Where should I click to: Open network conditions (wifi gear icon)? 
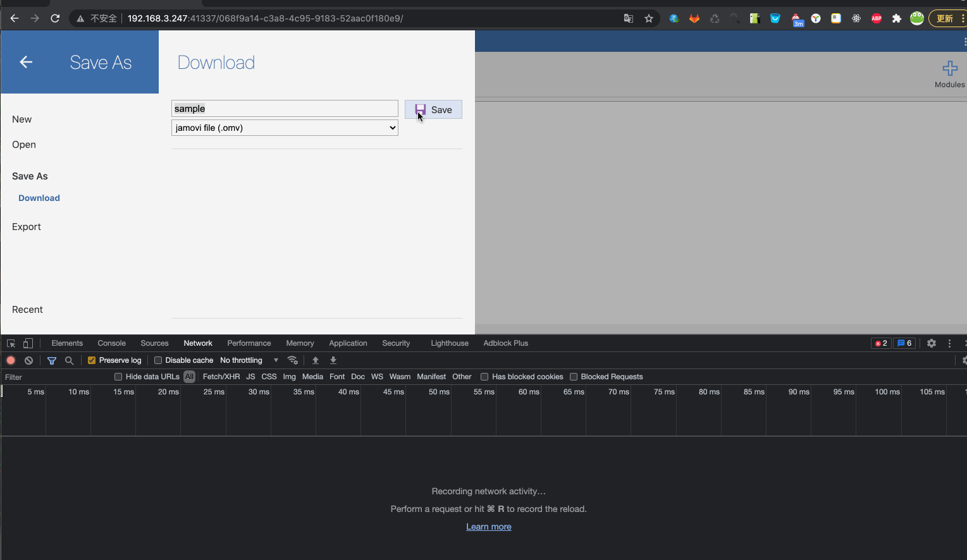coord(292,360)
